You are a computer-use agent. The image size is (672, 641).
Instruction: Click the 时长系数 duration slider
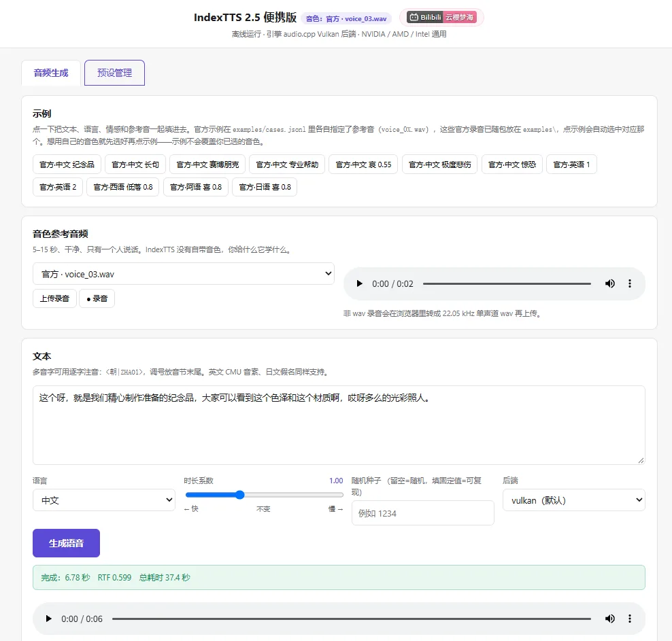point(264,495)
